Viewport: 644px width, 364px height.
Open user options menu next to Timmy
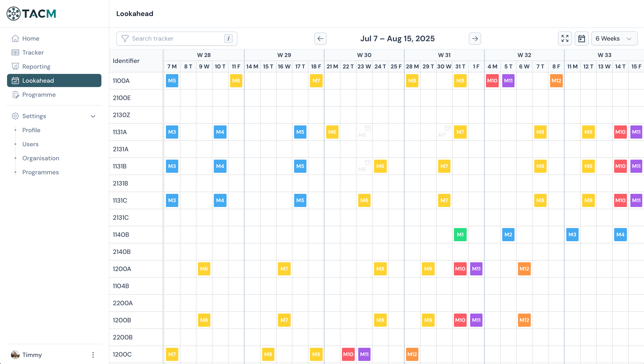click(x=93, y=355)
